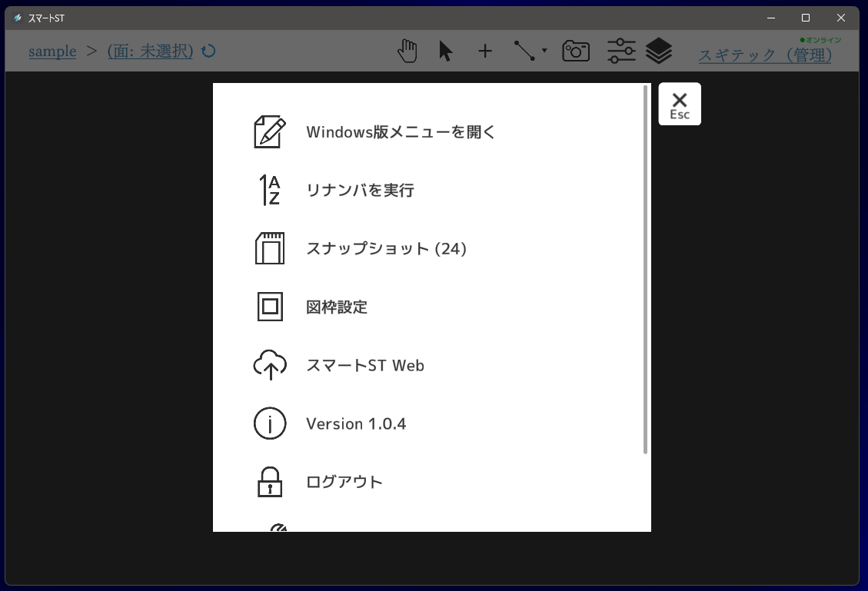The width and height of the screenshot is (868, 591).
Task: Select the hand pan tool
Action: (407, 51)
